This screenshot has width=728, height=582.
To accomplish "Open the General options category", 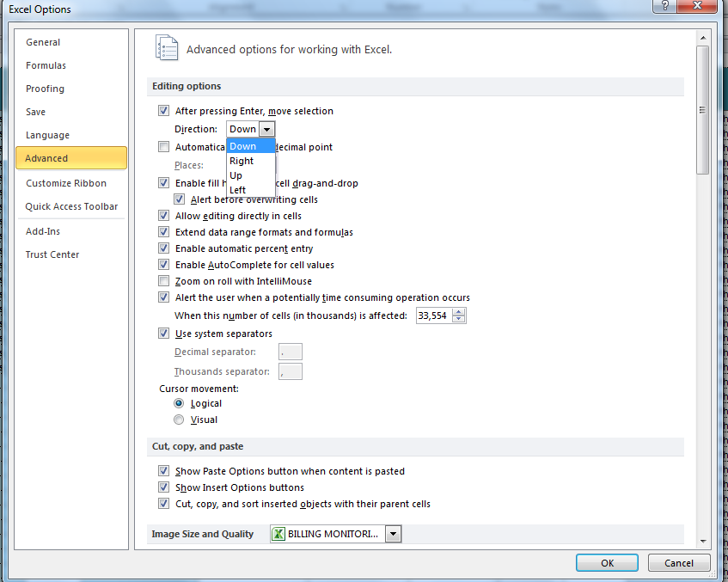I will tap(71, 42).
